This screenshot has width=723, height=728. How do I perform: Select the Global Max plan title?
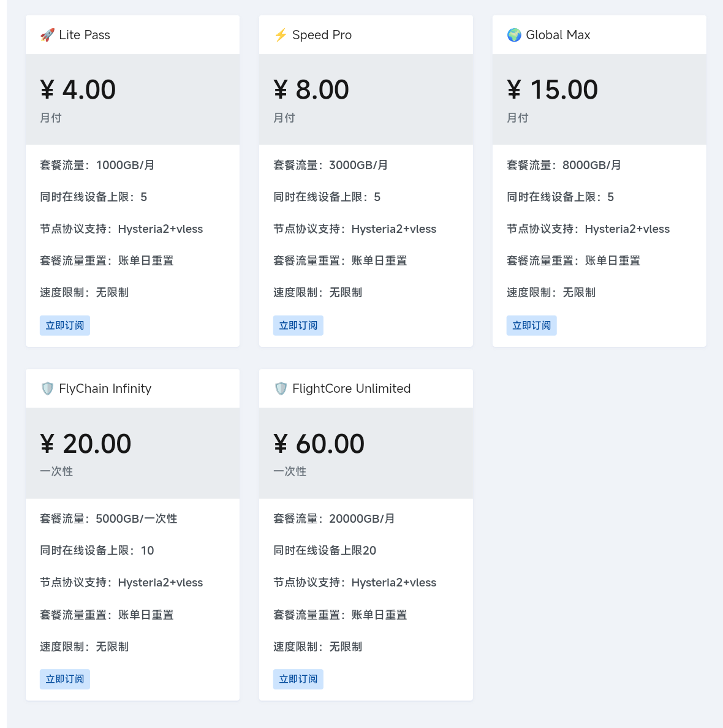point(558,35)
